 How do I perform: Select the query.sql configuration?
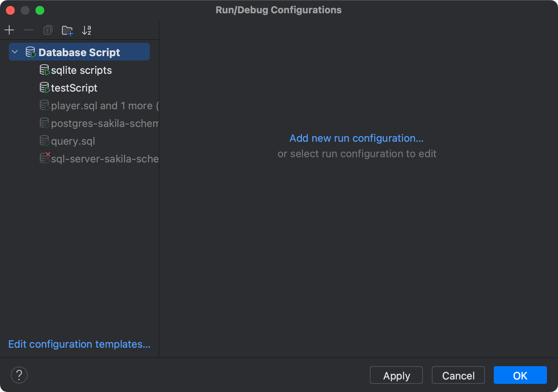(73, 141)
